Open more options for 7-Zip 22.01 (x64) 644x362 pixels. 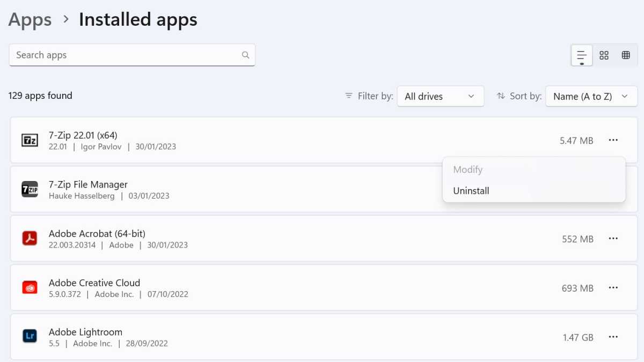[x=613, y=140]
